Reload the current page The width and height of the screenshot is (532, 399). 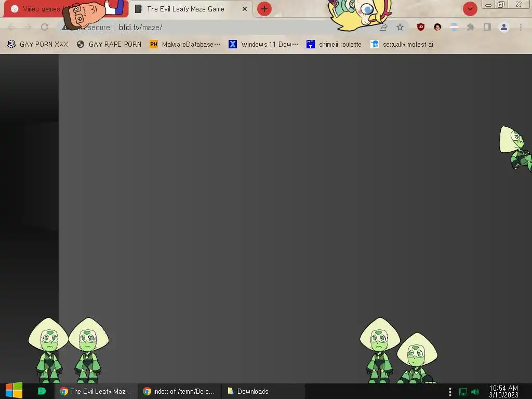click(45, 27)
